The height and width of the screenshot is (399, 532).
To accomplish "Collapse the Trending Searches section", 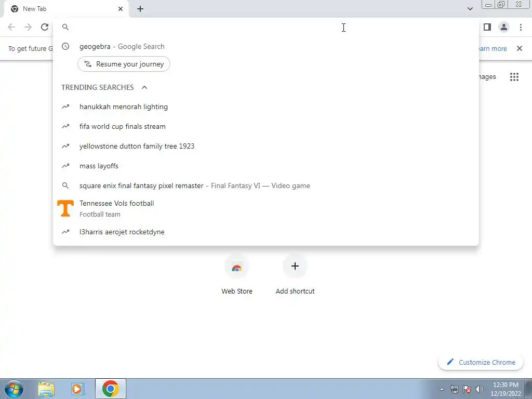I will 144,87.
